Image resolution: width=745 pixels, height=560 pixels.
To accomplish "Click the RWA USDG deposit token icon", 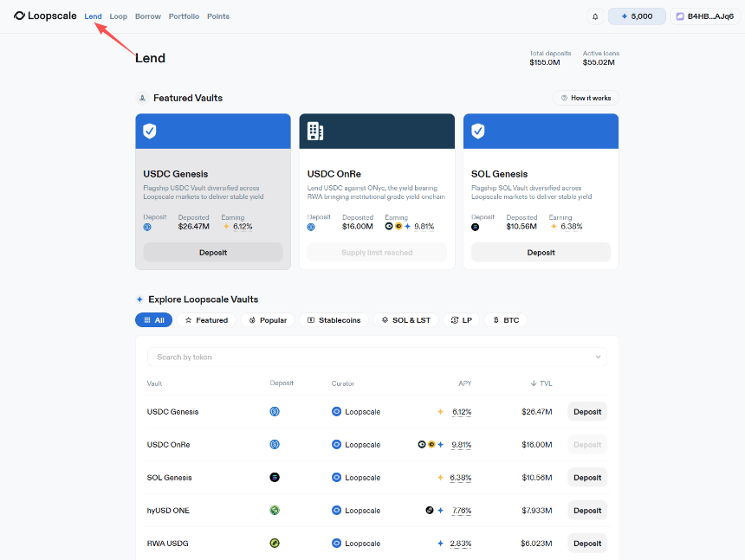I will 275,544.
